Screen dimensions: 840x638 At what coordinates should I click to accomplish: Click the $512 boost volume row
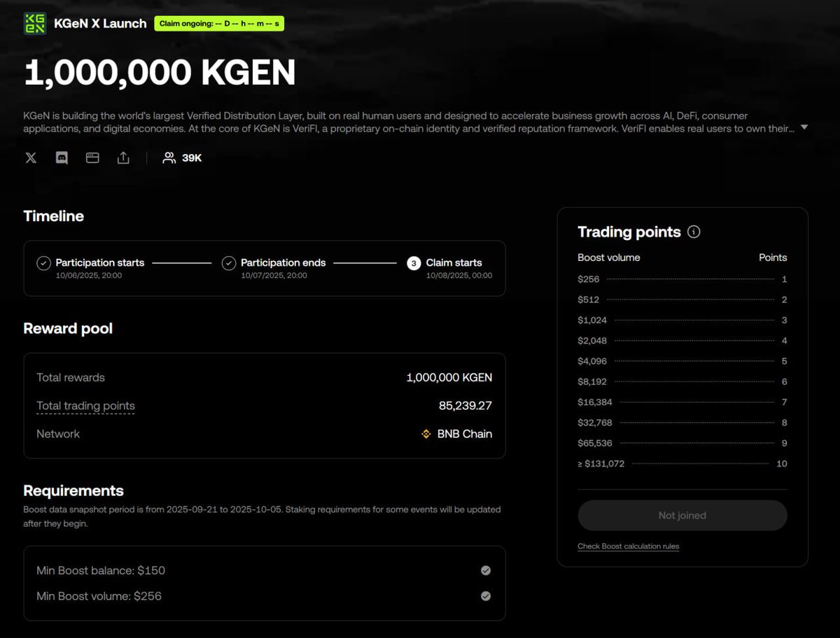click(682, 299)
